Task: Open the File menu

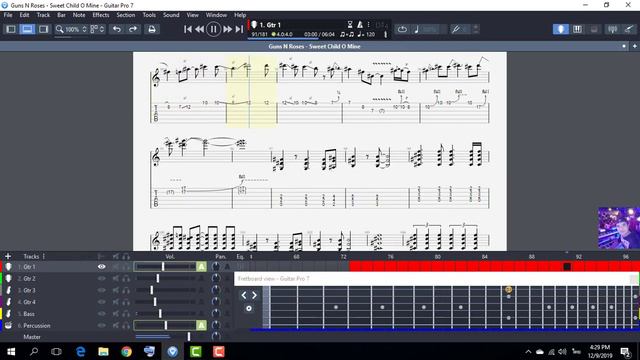Action: click(8, 15)
